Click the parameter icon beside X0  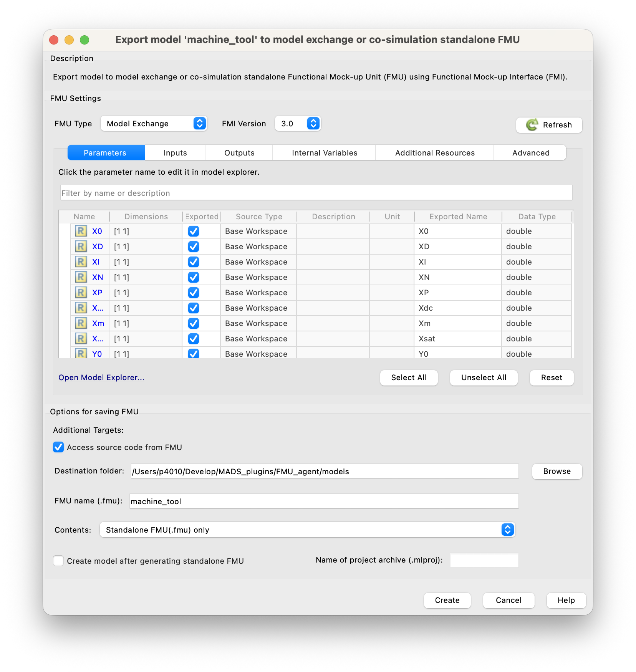tap(81, 231)
